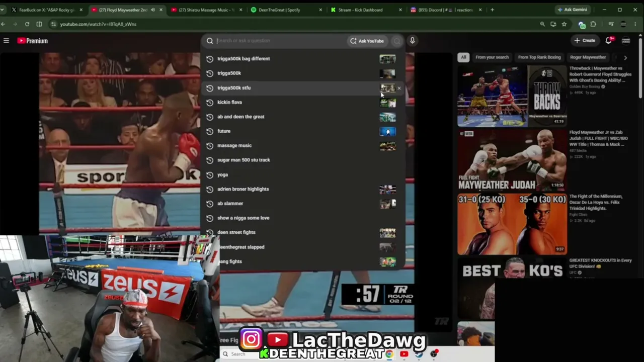Choose suggestion 'trigga500k bag different'
Screen dimensions: 644x362
[302, 59]
